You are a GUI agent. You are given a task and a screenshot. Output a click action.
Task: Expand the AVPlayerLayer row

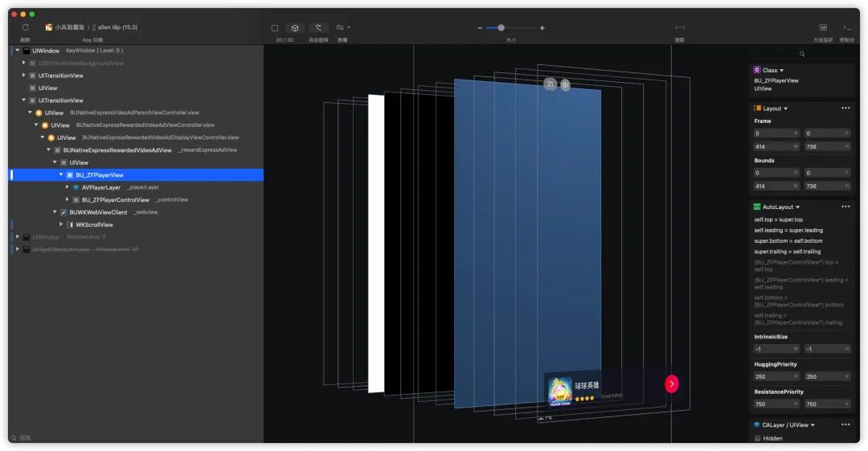[x=67, y=187]
